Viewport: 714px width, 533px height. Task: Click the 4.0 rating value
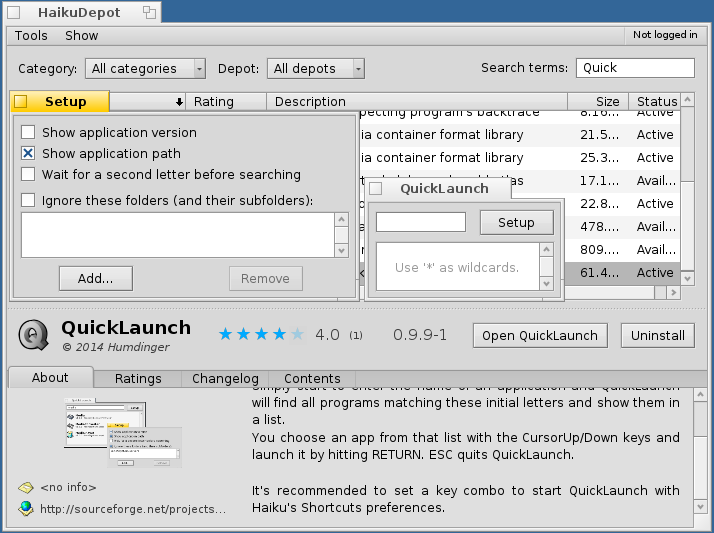[x=327, y=335]
